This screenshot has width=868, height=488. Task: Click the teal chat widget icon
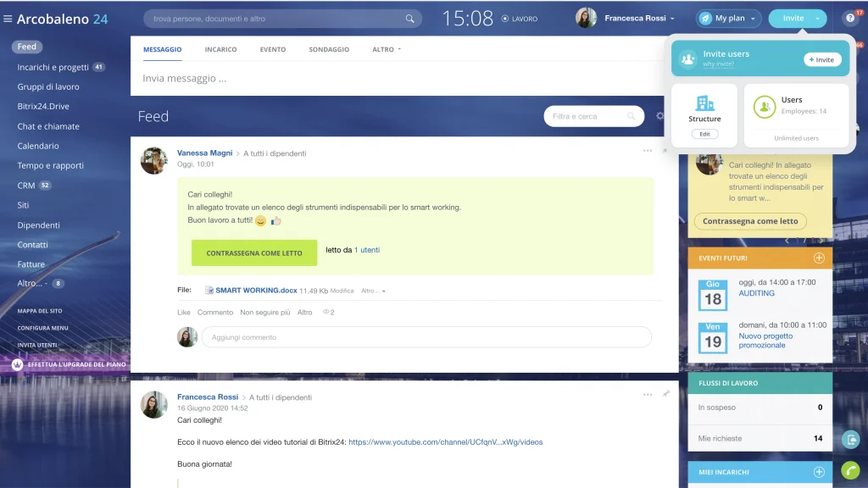point(851,440)
